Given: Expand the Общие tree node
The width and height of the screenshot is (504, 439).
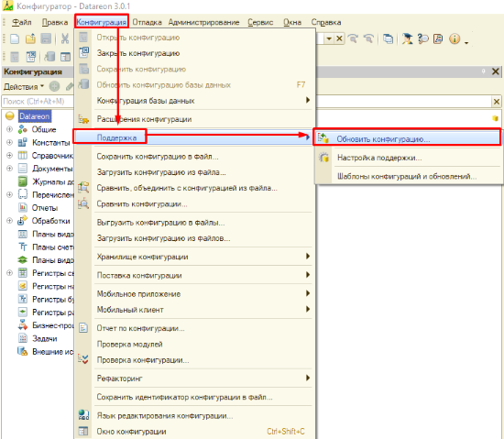Looking at the screenshot, I should point(9,129).
